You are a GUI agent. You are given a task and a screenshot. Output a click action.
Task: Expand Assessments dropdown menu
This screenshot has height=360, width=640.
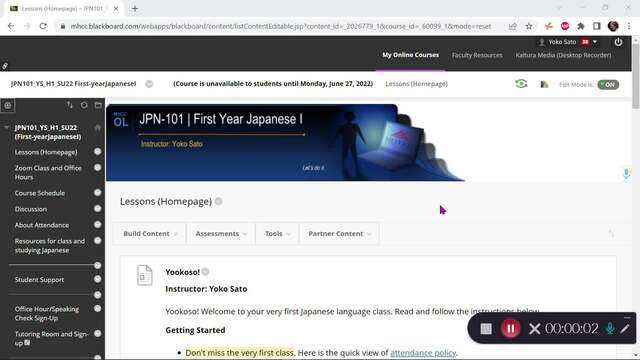(221, 233)
